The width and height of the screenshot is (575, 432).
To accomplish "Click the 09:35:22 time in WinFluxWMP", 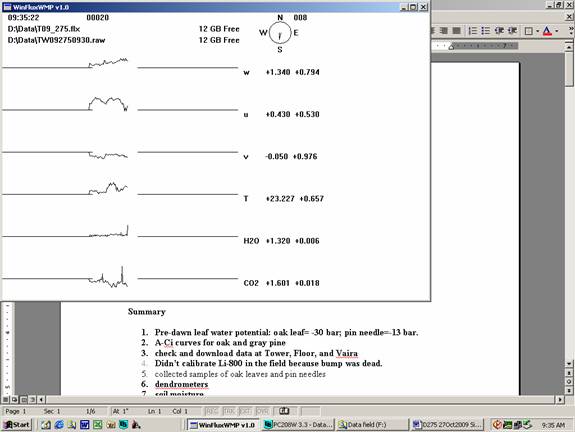I will pos(23,17).
